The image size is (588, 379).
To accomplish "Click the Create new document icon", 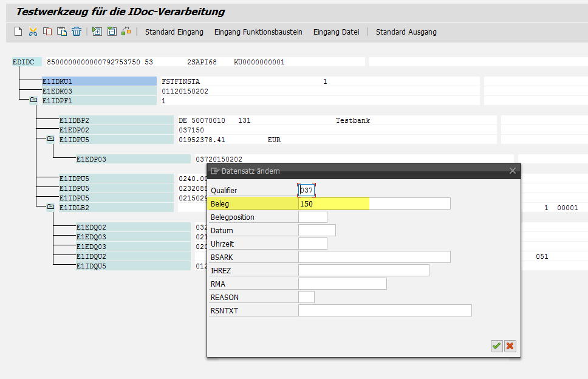I will pos(18,32).
